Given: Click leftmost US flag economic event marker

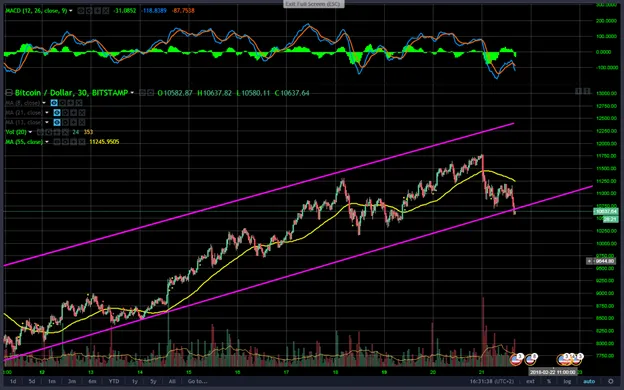Looking at the screenshot, I should coord(516,360).
